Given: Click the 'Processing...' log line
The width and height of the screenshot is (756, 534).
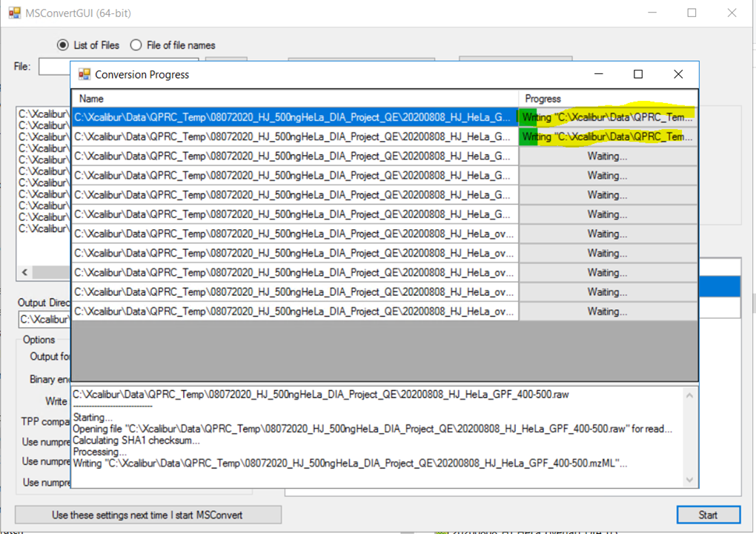Looking at the screenshot, I should (100, 452).
